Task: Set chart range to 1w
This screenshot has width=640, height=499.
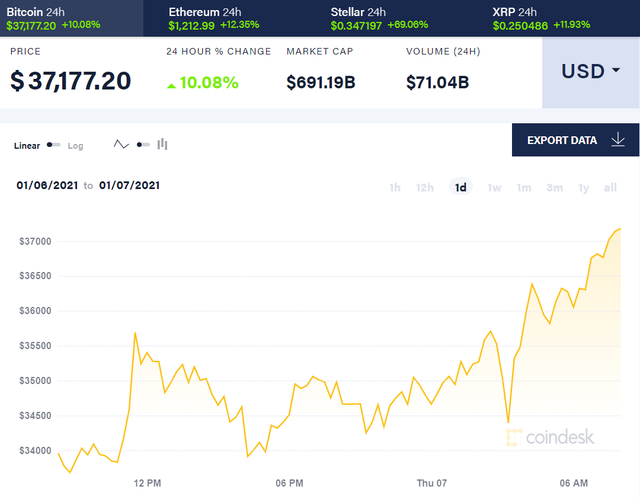Action: pos(494,188)
